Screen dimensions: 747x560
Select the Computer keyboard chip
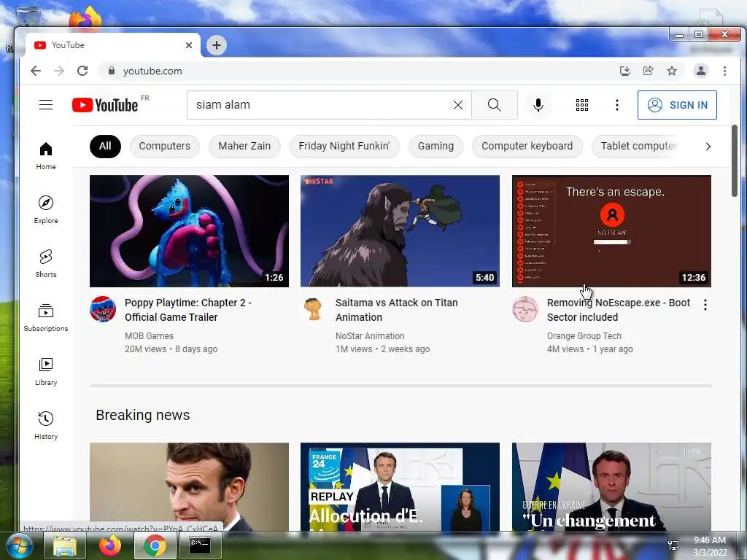(x=527, y=146)
